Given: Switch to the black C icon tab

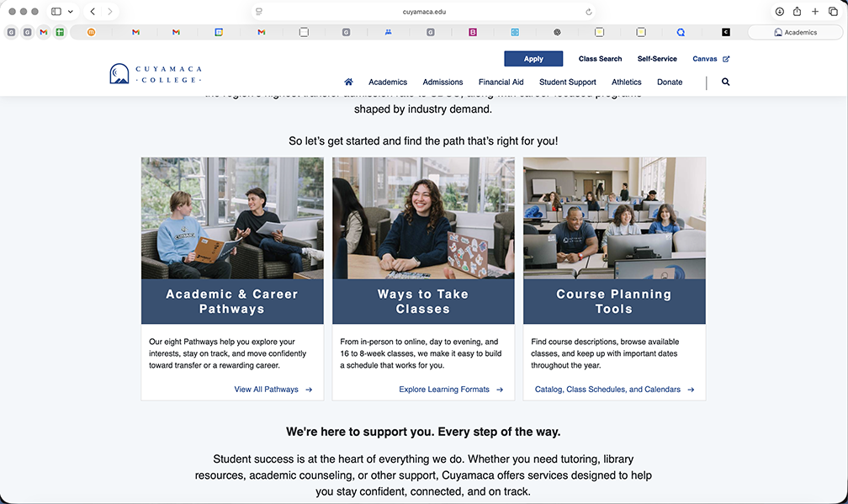Looking at the screenshot, I should [x=726, y=33].
